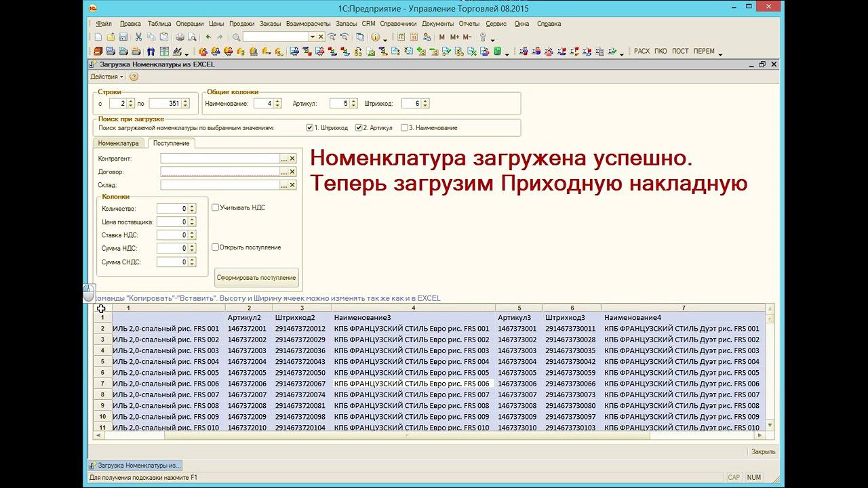Toggle the 2. Артикул search checkbox
Image resolution: width=868 pixels, height=488 pixels.
359,127
